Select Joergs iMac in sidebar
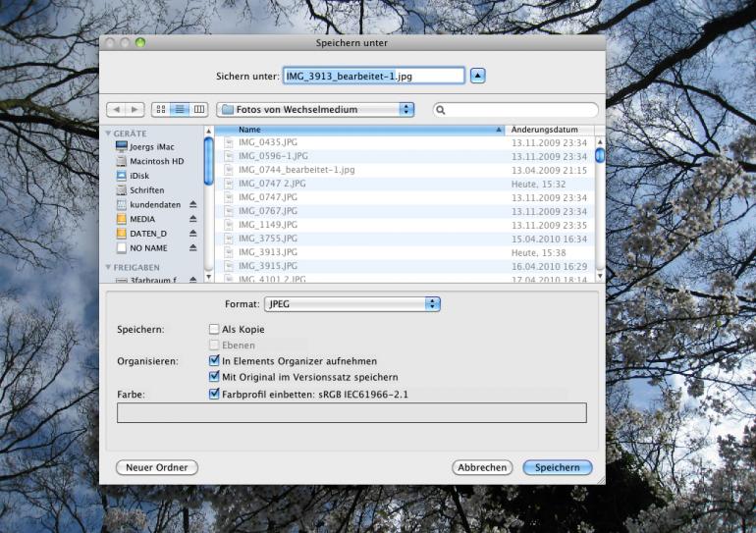The image size is (756, 533). click(151, 146)
